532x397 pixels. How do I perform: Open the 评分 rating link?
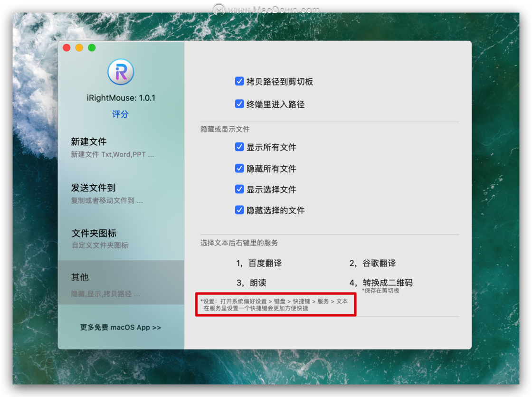pos(121,114)
